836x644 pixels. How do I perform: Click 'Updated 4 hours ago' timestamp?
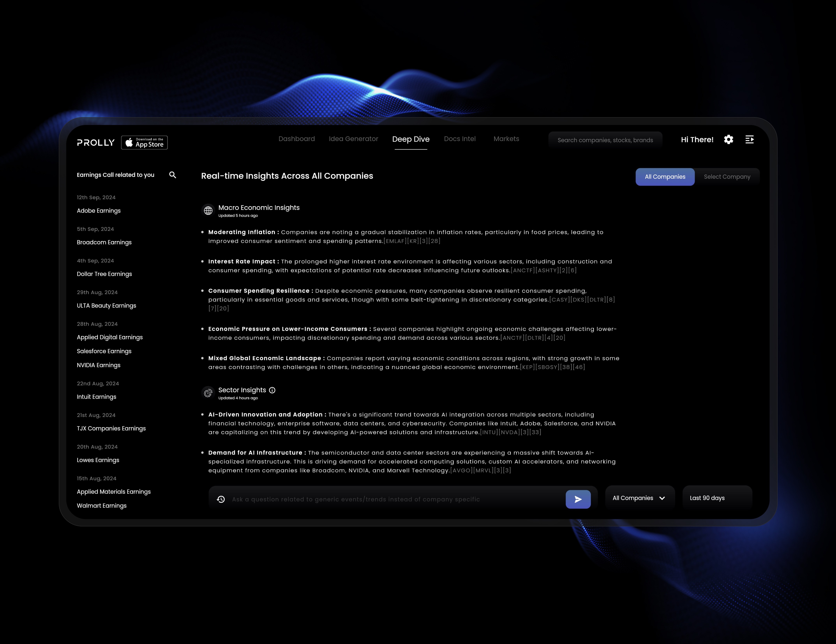point(238,398)
